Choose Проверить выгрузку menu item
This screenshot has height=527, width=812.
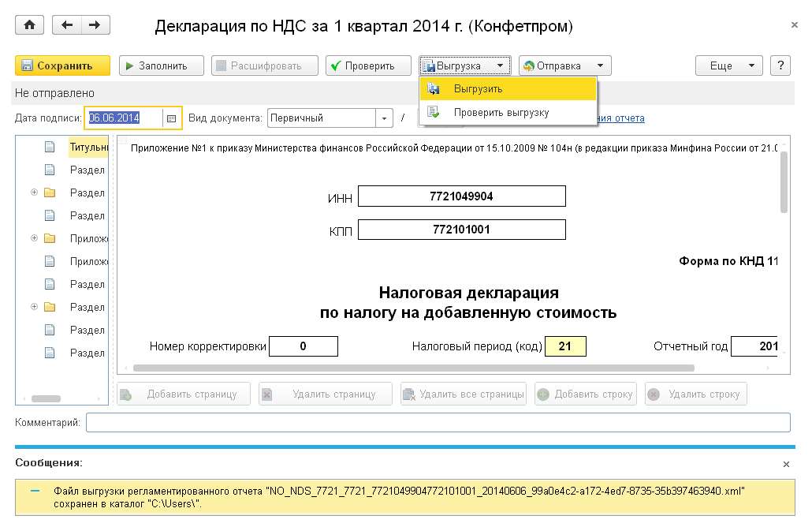click(x=501, y=113)
